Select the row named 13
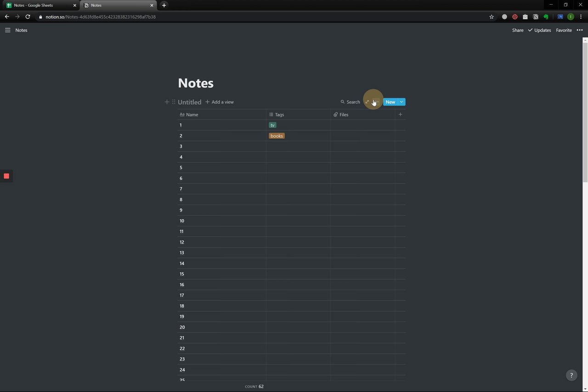588x392 pixels. 222,253
